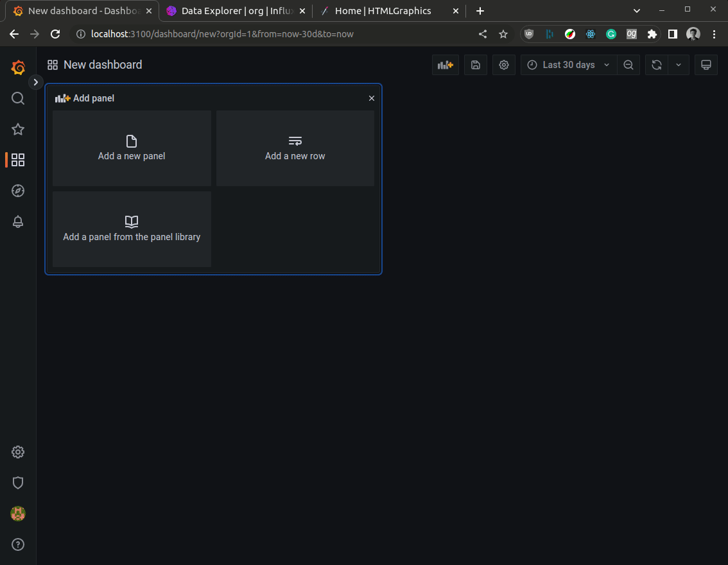Screen dimensions: 728x565
Task: Open the blue bars extension icon
Action: (x=550, y=34)
